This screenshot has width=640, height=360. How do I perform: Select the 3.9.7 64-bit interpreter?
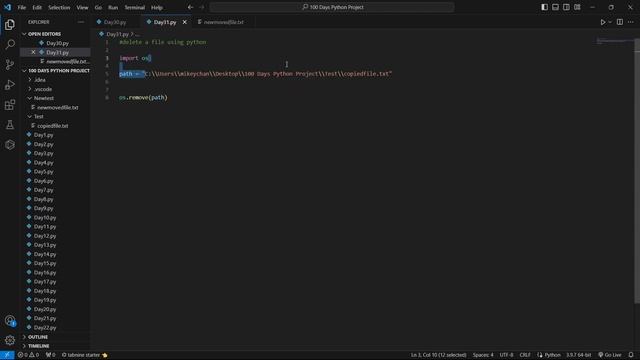pyautogui.click(x=578, y=355)
